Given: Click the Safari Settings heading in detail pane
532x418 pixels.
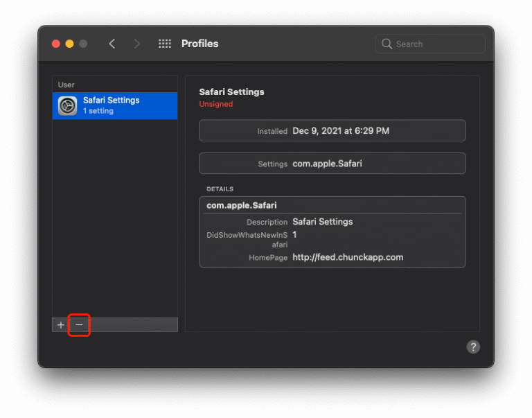Looking at the screenshot, I should click(x=231, y=92).
